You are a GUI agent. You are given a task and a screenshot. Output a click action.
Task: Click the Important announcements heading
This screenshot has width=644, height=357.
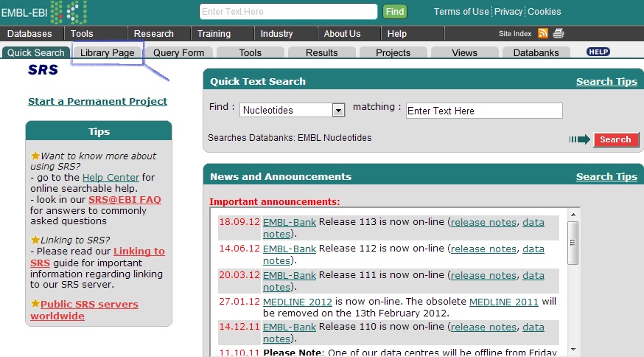[x=274, y=201]
